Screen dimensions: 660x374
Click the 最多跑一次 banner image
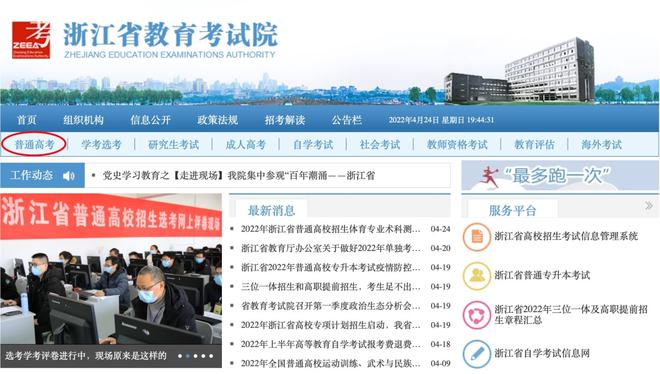coord(560,175)
